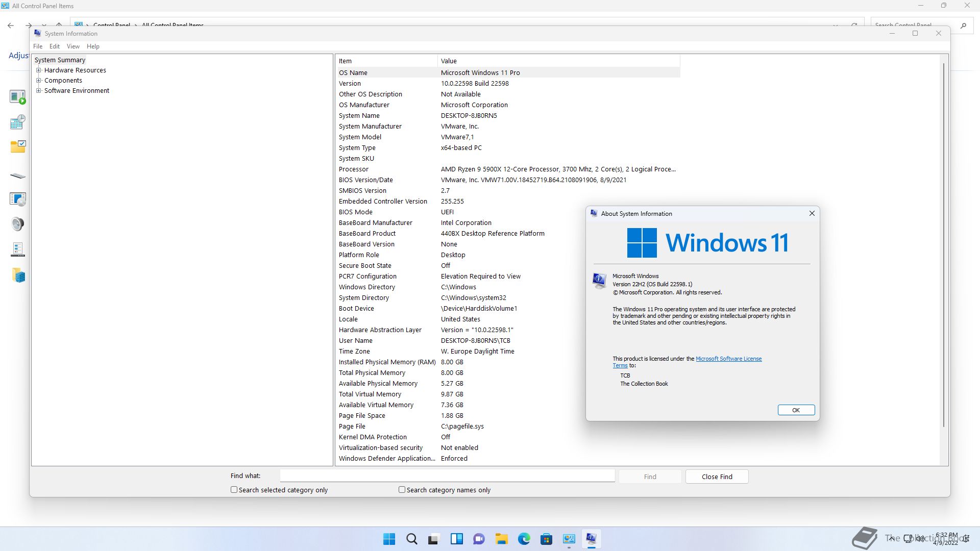Click OK in About System Information dialog

pyautogui.click(x=796, y=410)
